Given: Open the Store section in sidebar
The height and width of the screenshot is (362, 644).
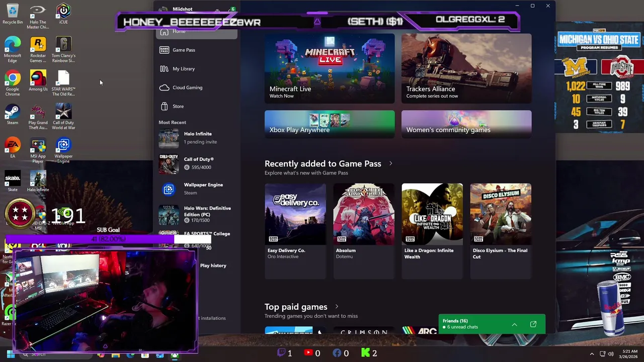Looking at the screenshot, I should pos(197,106).
